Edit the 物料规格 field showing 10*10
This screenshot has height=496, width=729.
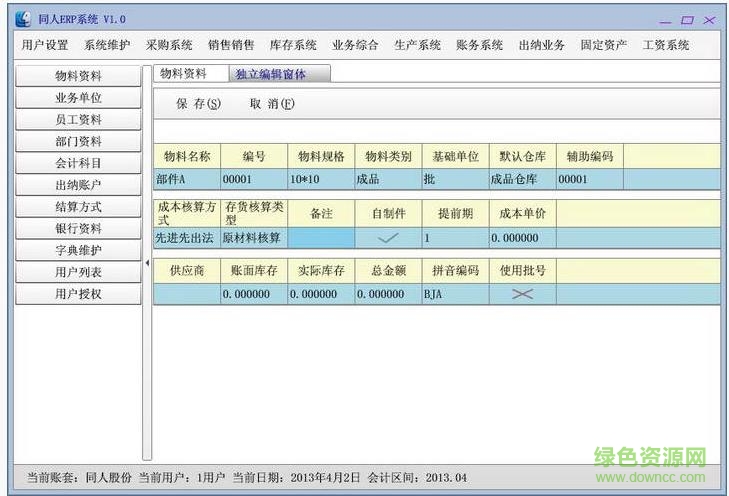(321, 179)
